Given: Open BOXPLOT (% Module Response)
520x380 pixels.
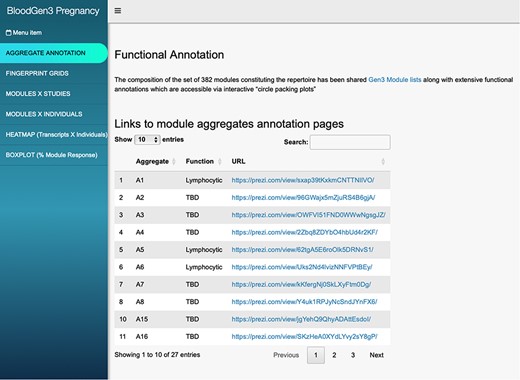Looking at the screenshot, I should pyautogui.click(x=54, y=155).
